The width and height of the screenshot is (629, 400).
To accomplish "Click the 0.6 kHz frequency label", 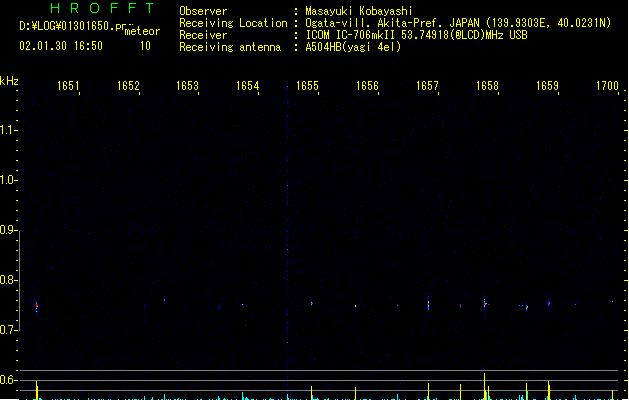I will pyautogui.click(x=8, y=380).
